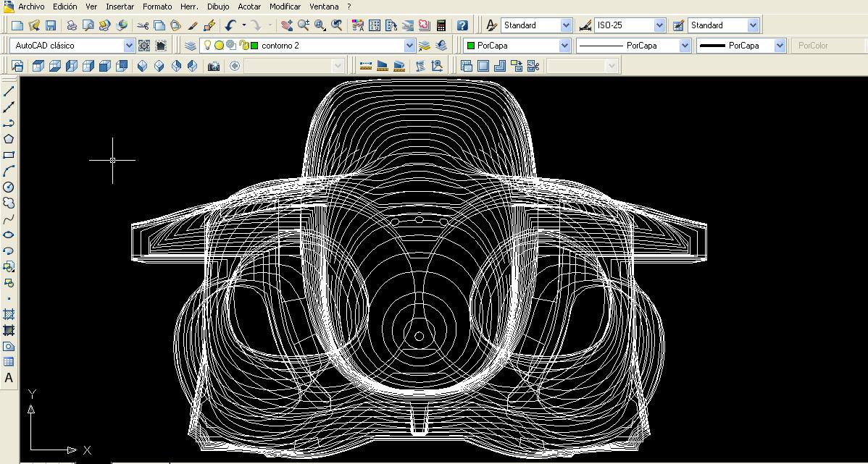The width and height of the screenshot is (868, 464).
Task: Toggle the lock icon for contorno 2
Action: pos(243,46)
